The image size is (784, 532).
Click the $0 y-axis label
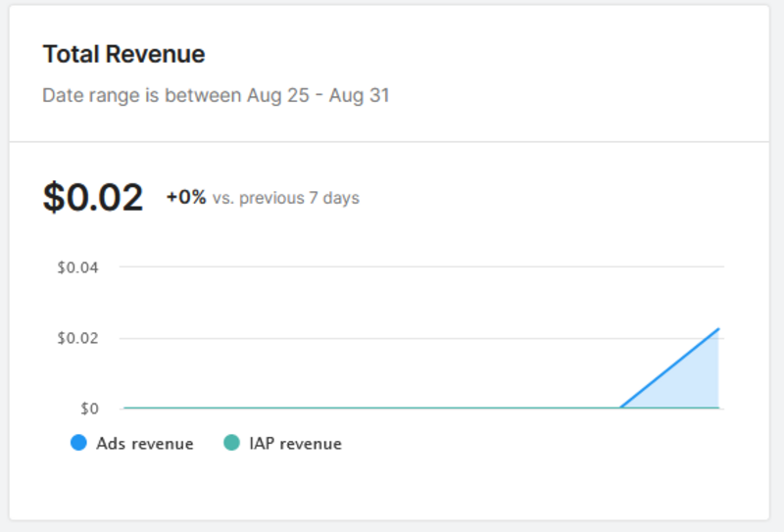[89, 409]
